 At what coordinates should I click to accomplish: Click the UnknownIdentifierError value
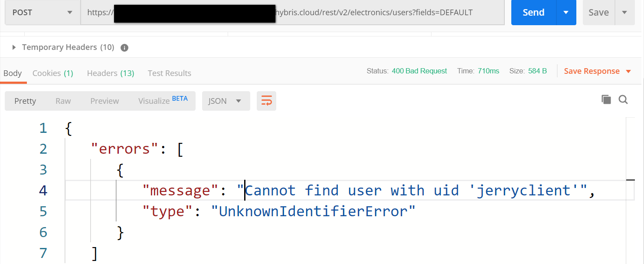pos(313,211)
